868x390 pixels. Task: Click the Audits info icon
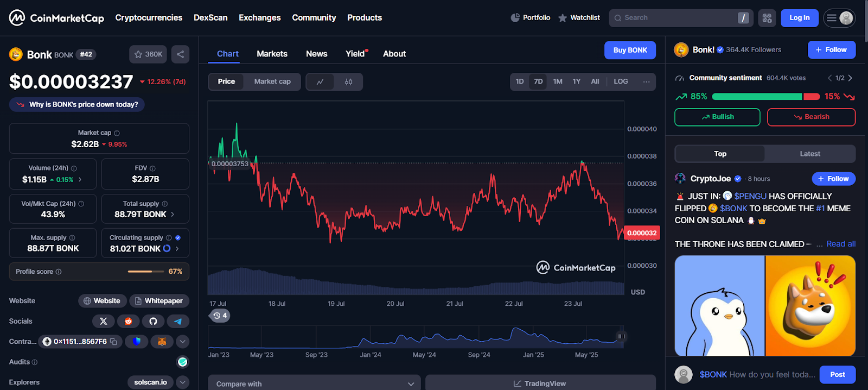pyautogui.click(x=35, y=362)
